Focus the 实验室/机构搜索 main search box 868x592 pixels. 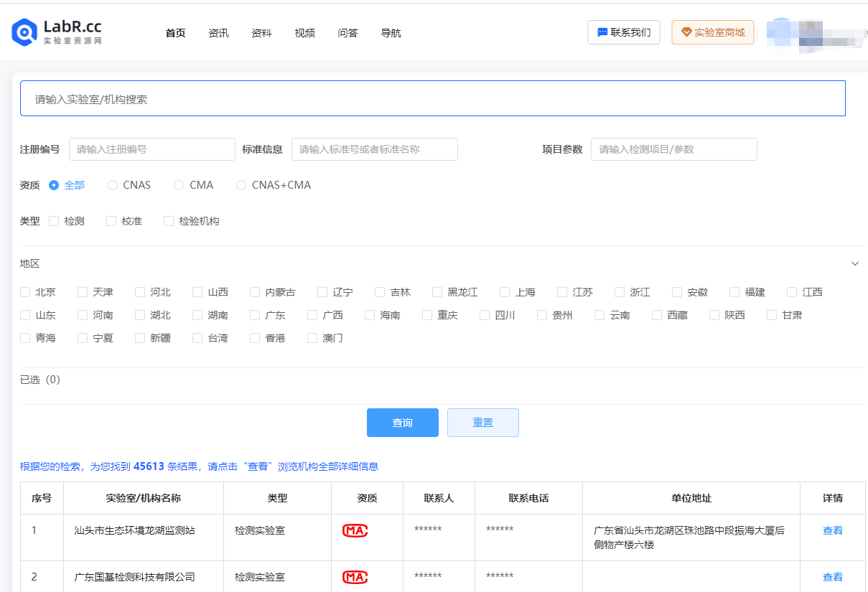[x=432, y=98]
